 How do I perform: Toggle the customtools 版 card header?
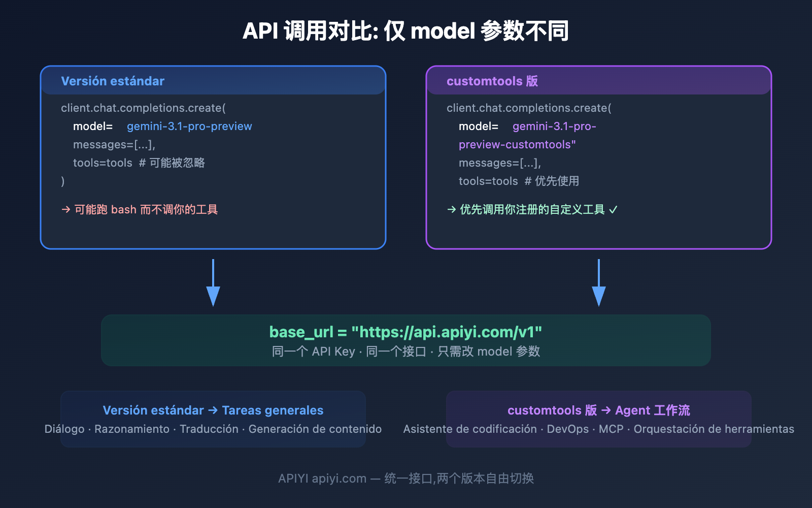[599, 81]
